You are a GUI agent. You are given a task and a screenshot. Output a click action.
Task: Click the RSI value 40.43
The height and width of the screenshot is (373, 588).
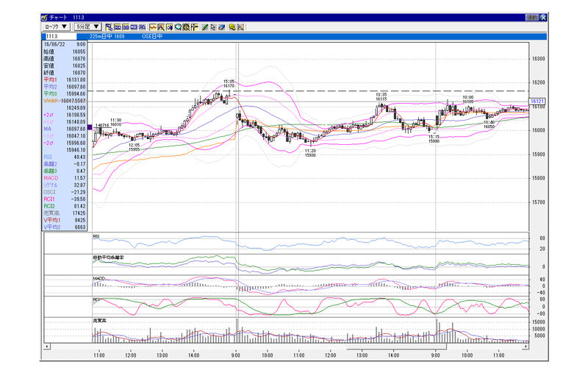pos(80,157)
